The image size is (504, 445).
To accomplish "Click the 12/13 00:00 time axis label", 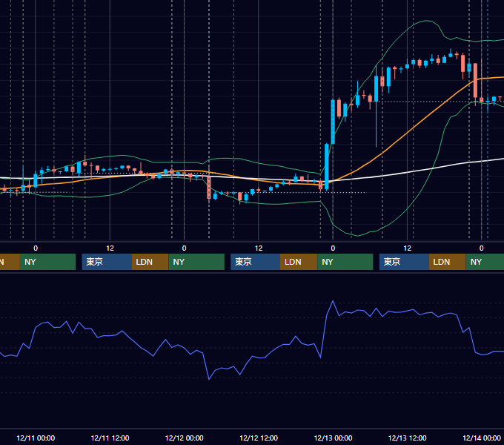I will tap(333, 438).
